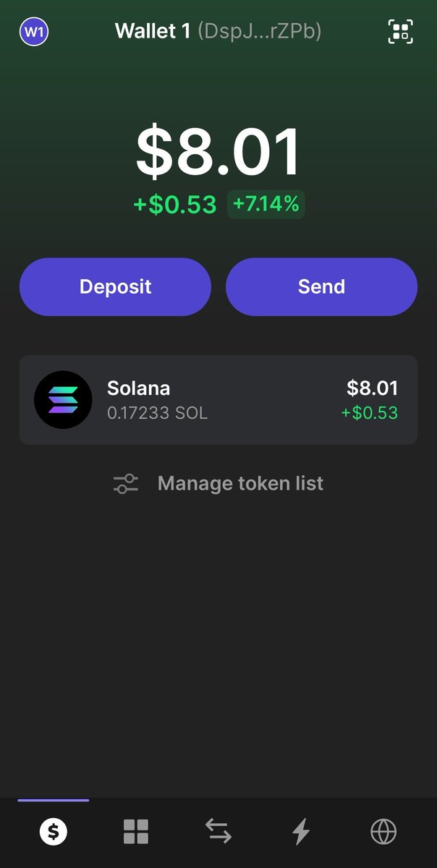The image size is (437, 868).
Task: Click the Wallet 1 account name
Action: point(153,32)
